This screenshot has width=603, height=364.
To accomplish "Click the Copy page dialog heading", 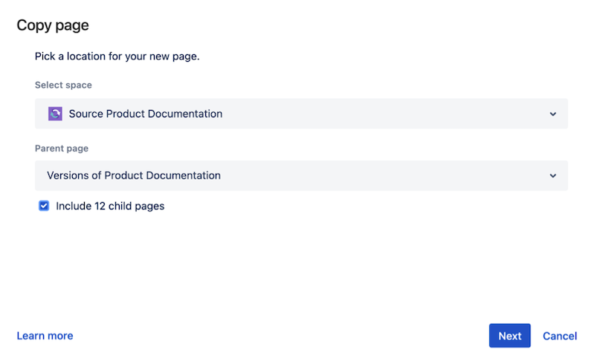I will [x=53, y=25].
